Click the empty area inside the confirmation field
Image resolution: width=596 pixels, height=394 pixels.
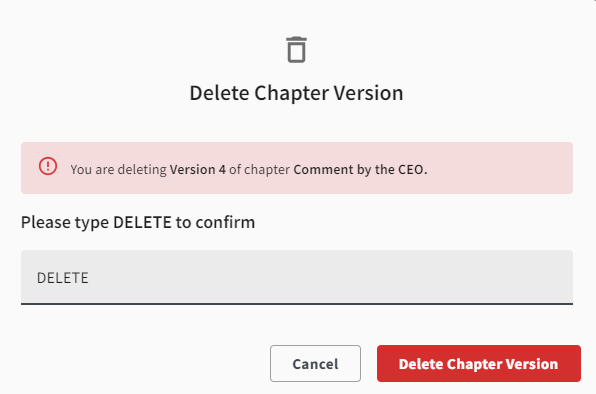pyautogui.click(x=331, y=277)
